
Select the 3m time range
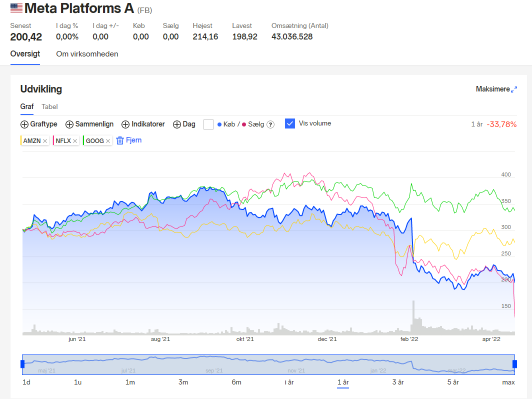click(x=183, y=382)
